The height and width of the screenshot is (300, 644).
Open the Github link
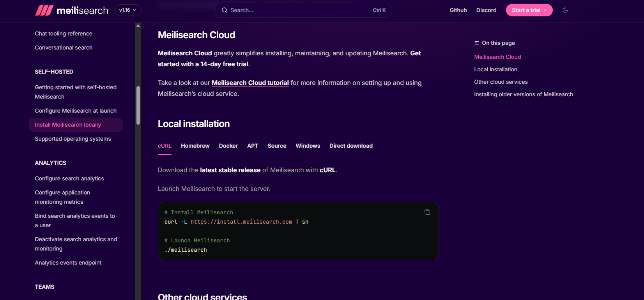(x=458, y=10)
